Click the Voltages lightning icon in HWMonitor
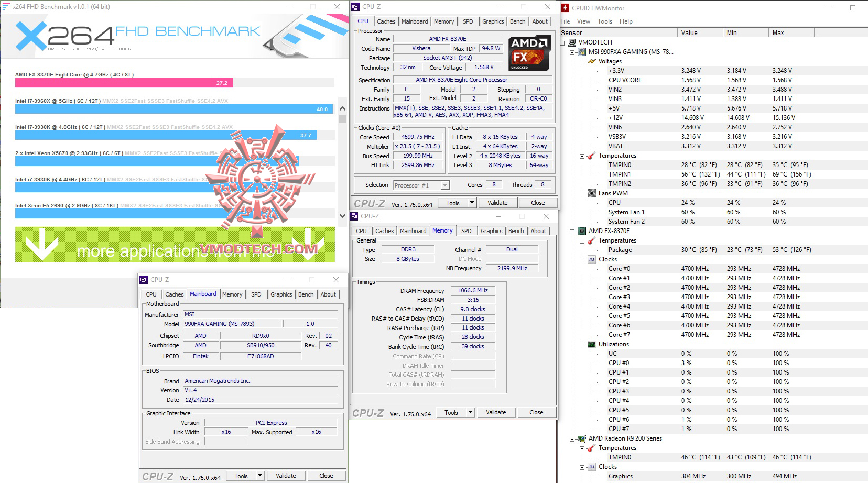Image resolution: width=868 pixels, height=483 pixels. pyautogui.click(x=592, y=61)
